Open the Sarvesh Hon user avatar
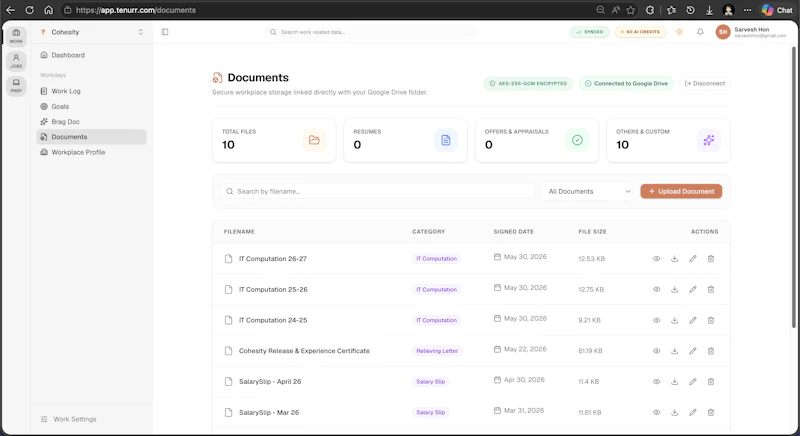The height and width of the screenshot is (436, 800). tap(722, 32)
